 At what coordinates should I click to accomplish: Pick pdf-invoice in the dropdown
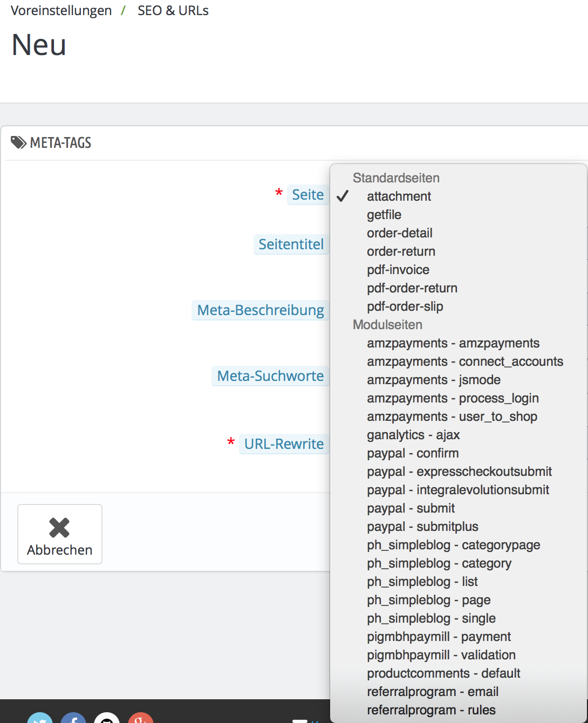(398, 270)
